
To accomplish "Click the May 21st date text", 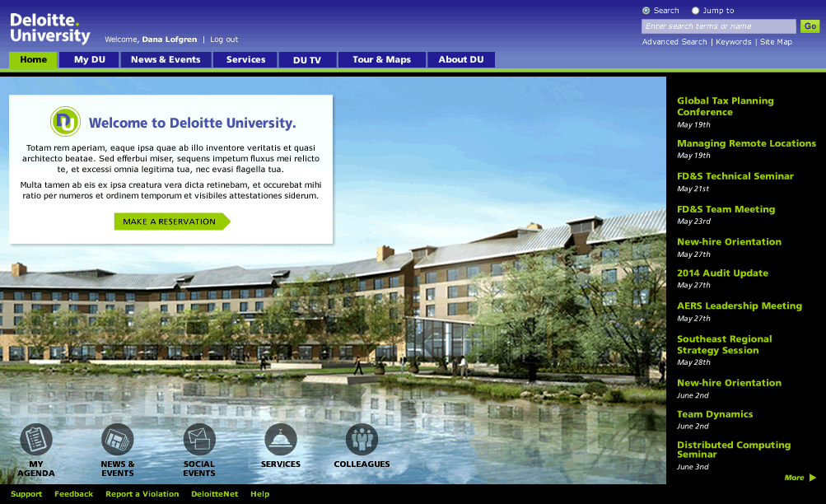I will point(693,189).
